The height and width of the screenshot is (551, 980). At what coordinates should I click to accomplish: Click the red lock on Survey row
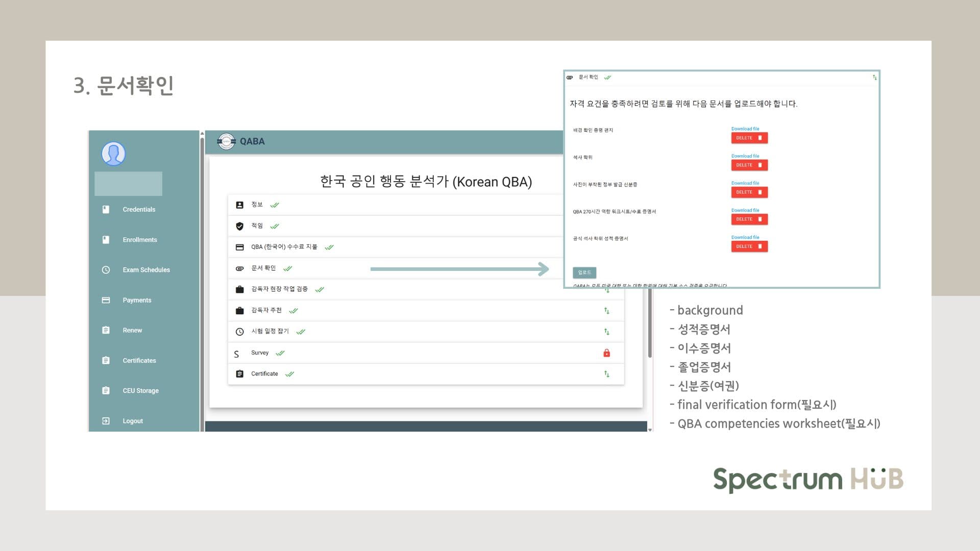(606, 353)
